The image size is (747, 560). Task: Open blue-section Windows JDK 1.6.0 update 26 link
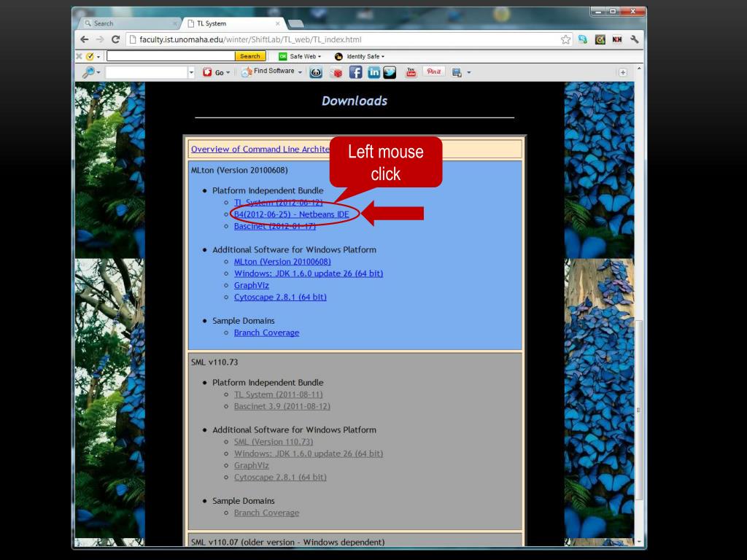coord(309,273)
